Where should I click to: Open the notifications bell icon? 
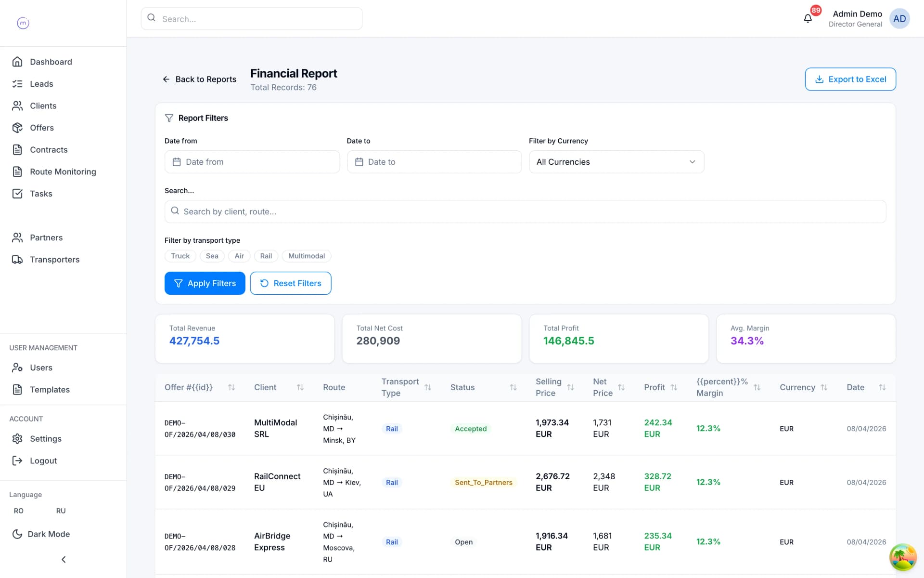(x=808, y=18)
